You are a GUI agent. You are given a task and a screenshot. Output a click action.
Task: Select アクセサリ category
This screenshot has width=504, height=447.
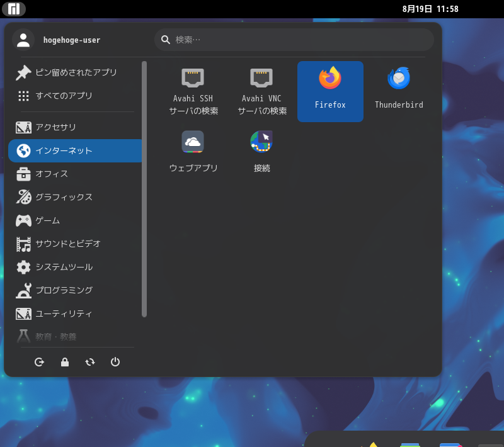pos(75,127)
